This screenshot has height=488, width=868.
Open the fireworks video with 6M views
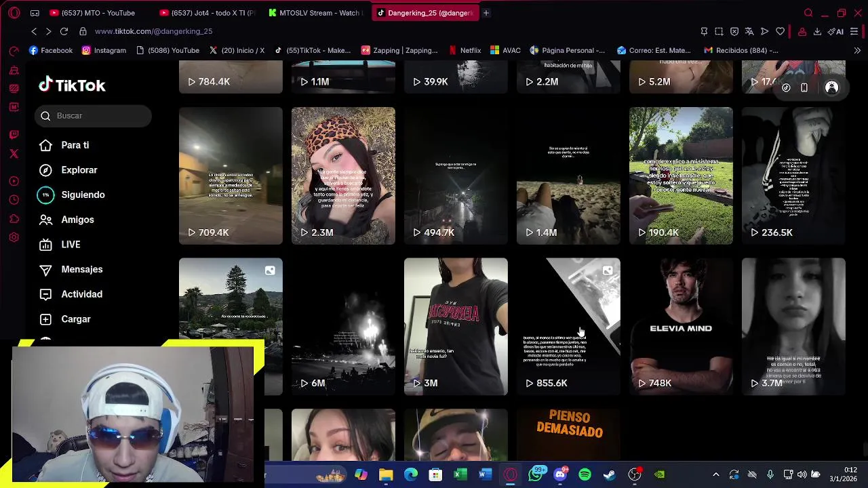(343, 327)
